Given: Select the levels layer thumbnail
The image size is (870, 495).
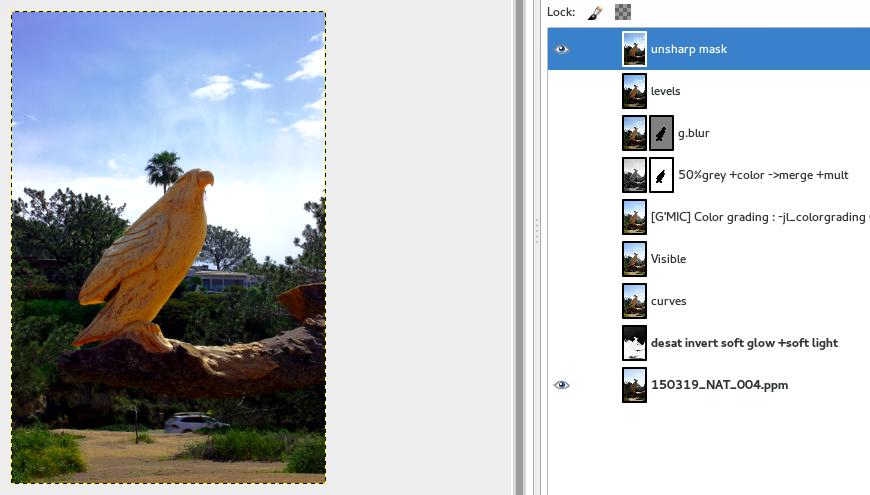Looking at the screenshot, I should [634, 91].
